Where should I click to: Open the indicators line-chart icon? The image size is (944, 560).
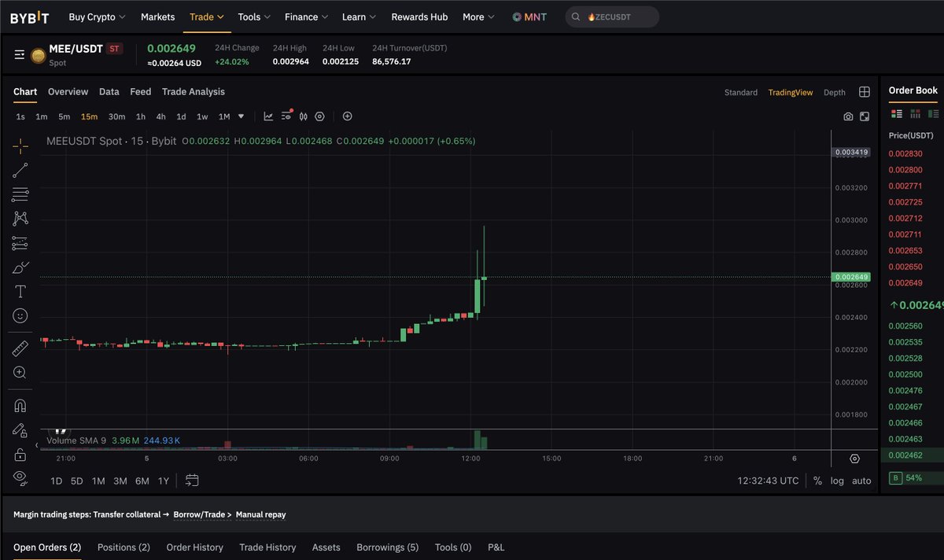pyautogui.click(x=268, y=116)
